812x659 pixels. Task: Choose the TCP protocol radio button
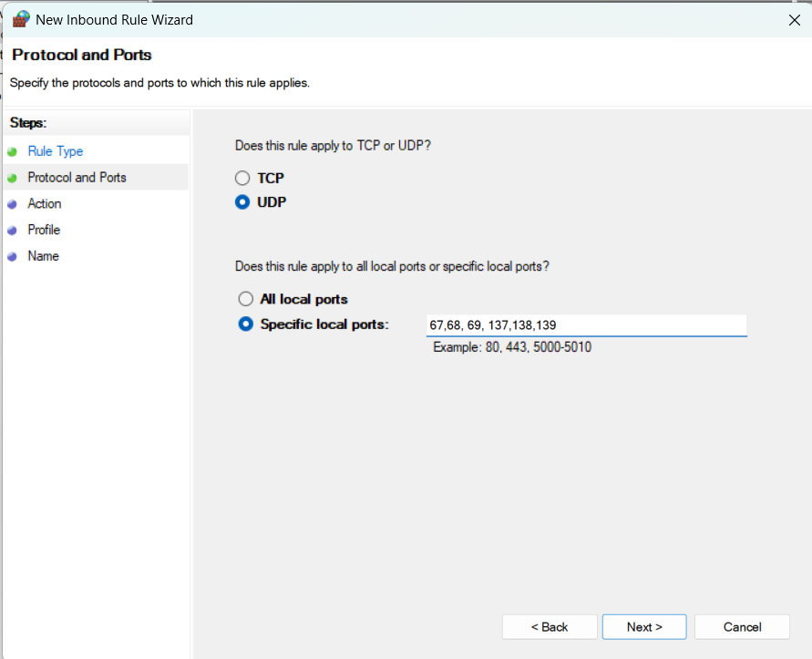pos(242,179)
